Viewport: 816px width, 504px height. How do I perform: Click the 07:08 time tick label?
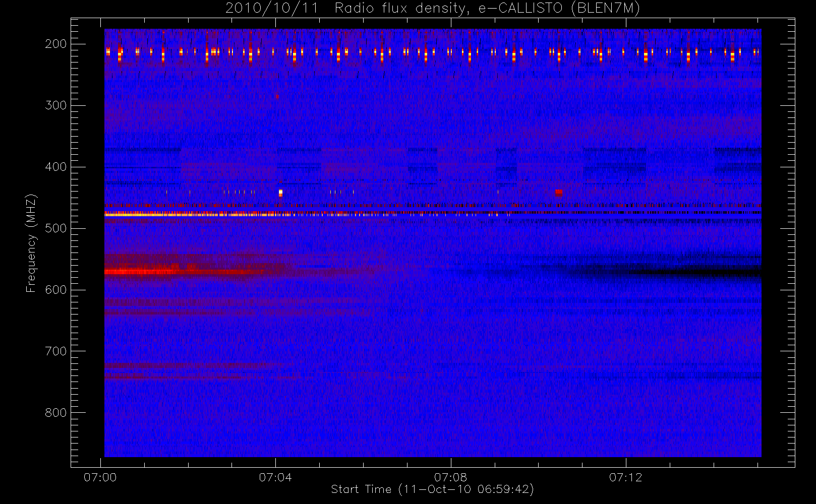[450, 477]
